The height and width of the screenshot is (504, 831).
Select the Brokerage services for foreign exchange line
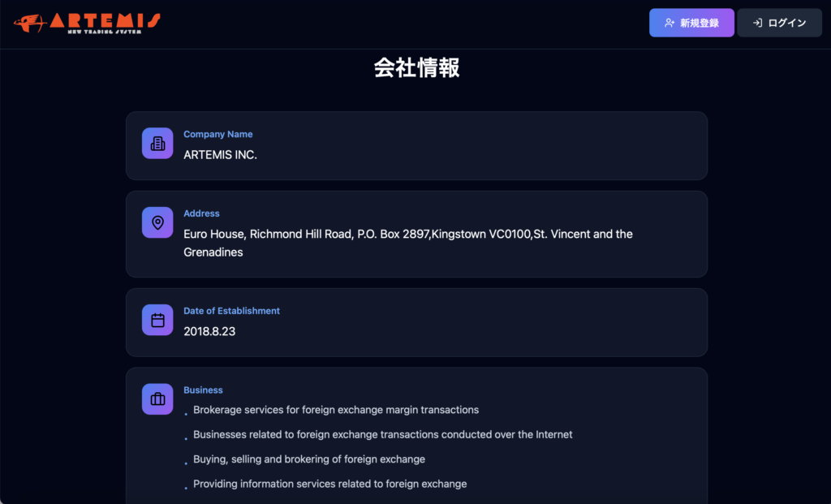(336, 410)
